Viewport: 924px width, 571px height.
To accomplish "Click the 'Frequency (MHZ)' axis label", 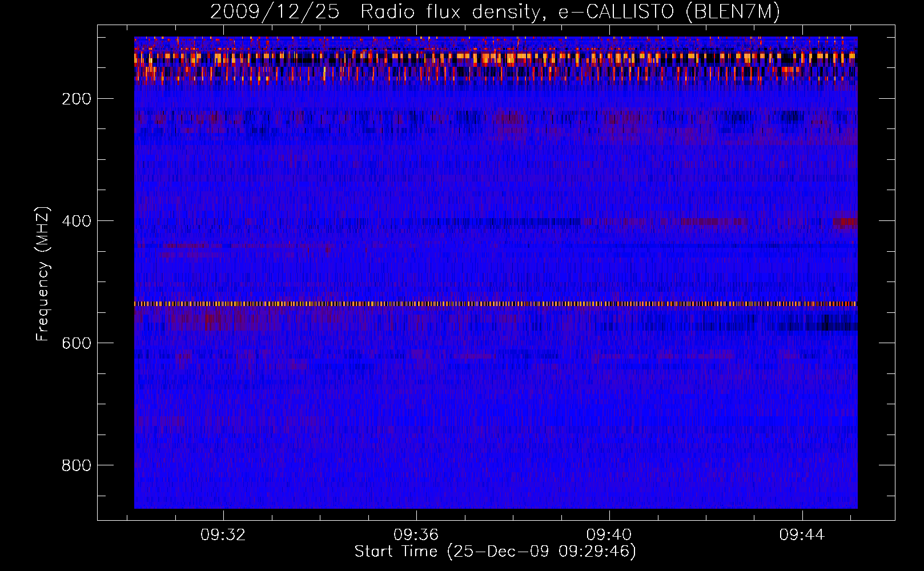I will click(43, 274).
